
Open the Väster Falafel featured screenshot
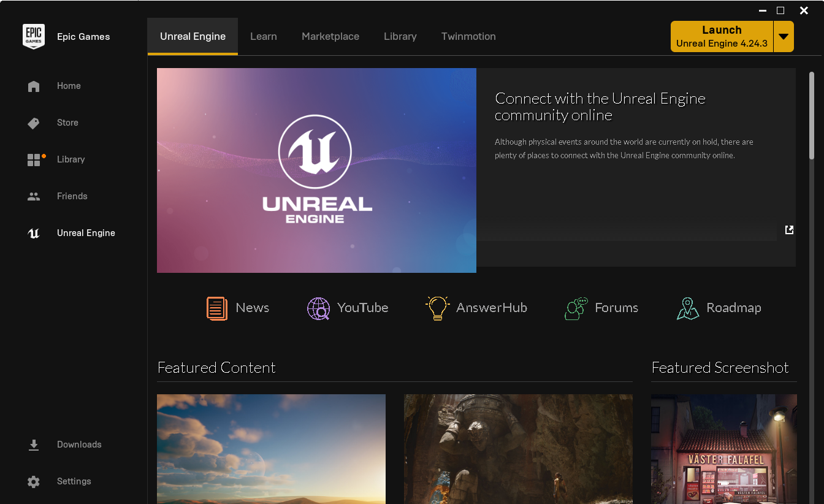click(x=724, y=449)
